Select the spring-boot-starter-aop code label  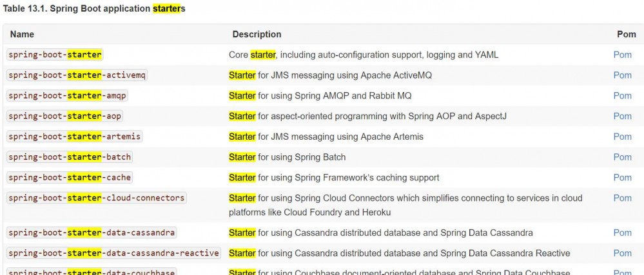(65, 117)
